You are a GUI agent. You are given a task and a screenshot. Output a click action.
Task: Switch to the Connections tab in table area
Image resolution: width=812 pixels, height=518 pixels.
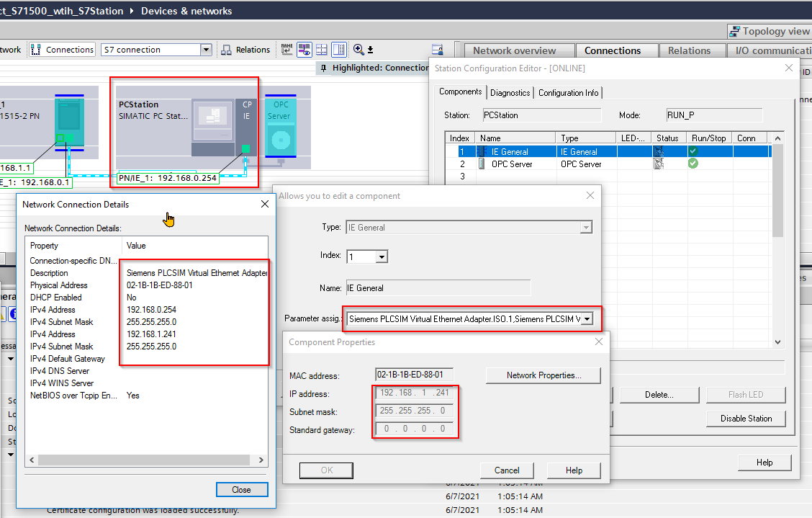point(613,50)
